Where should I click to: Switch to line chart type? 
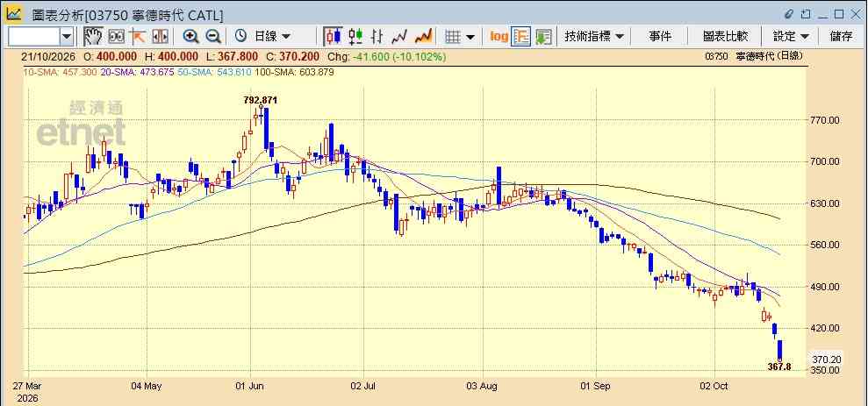click(399, 37)
